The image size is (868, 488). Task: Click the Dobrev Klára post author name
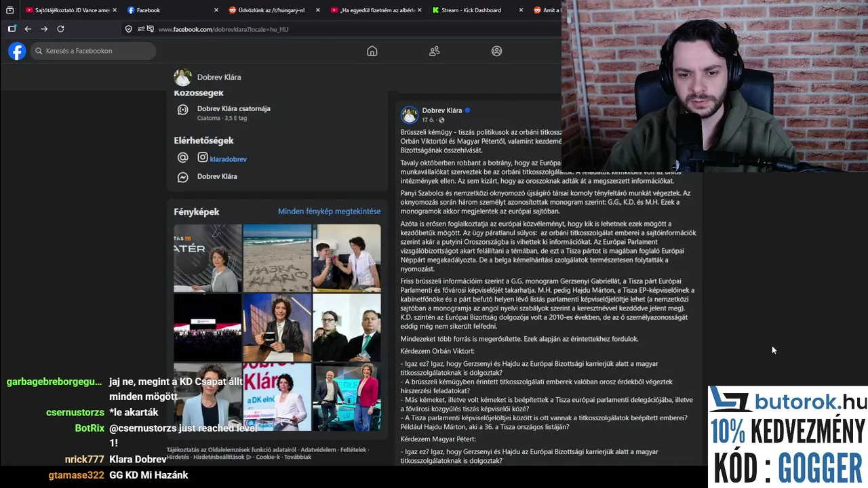(441, 110)
